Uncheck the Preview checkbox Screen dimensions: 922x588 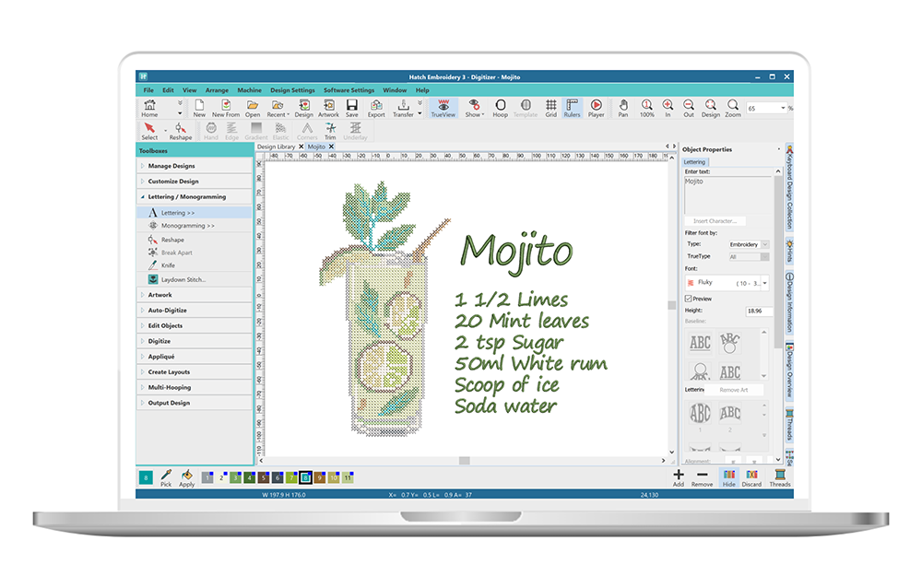tap(689, 299)
